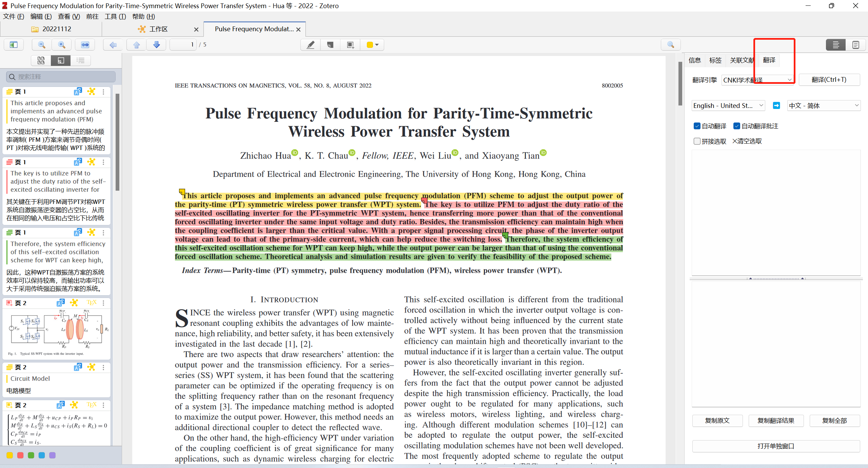Image resolution: width=868 pixels, height=468 pixels.
Task: Open find in document search icon
Action: (670, 45)
